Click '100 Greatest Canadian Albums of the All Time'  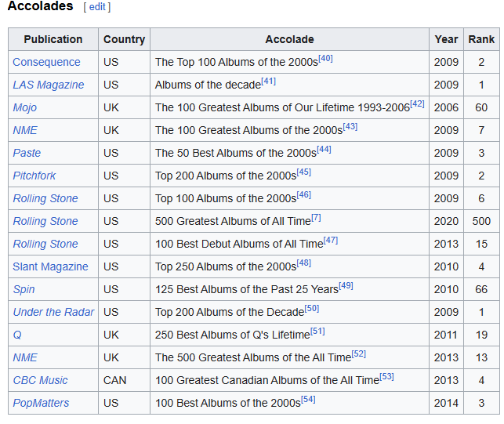tap(267, 381)
